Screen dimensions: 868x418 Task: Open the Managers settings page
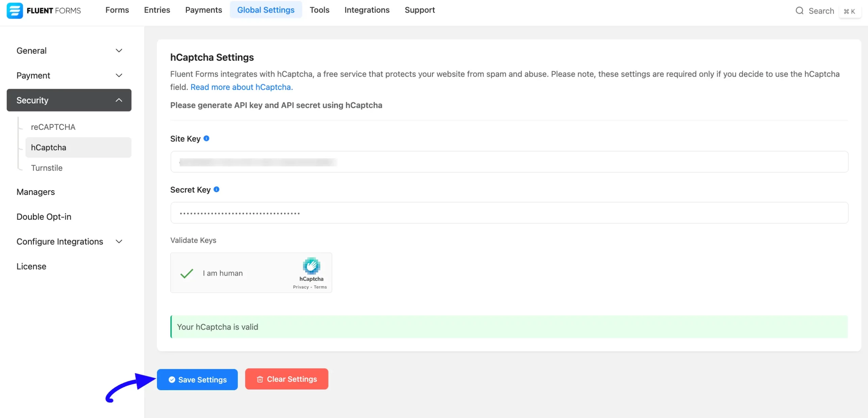pos(36,192)
